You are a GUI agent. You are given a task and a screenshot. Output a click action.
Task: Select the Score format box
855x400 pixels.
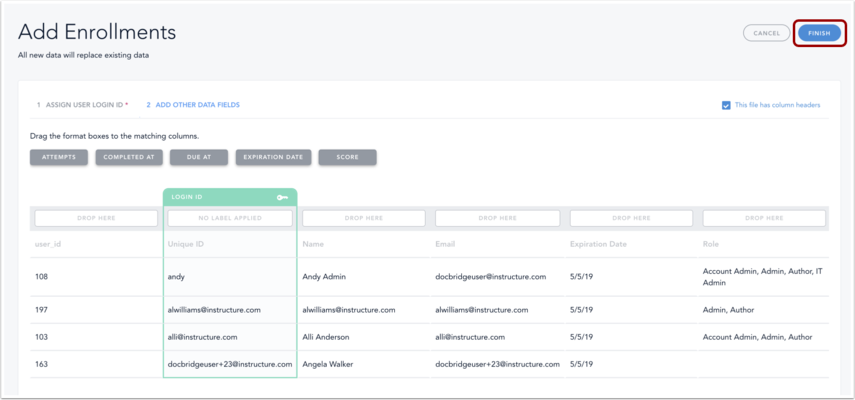[x=347, y=157]
